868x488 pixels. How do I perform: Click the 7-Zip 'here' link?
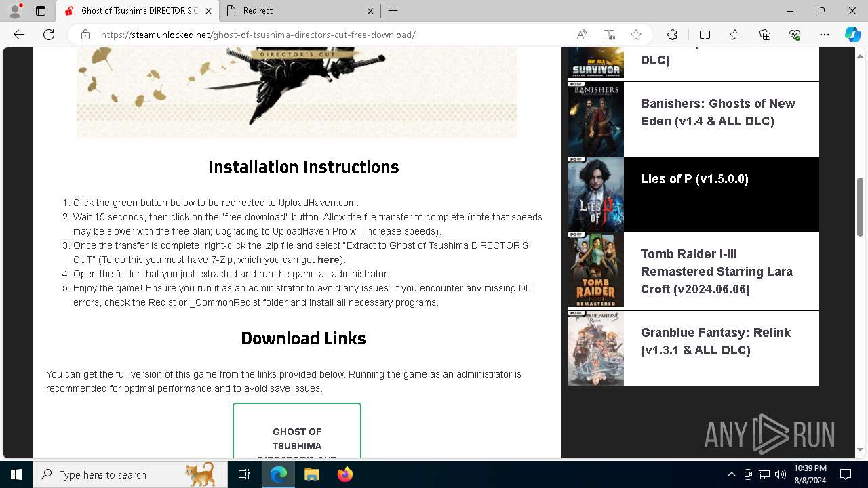click(328, 260)
